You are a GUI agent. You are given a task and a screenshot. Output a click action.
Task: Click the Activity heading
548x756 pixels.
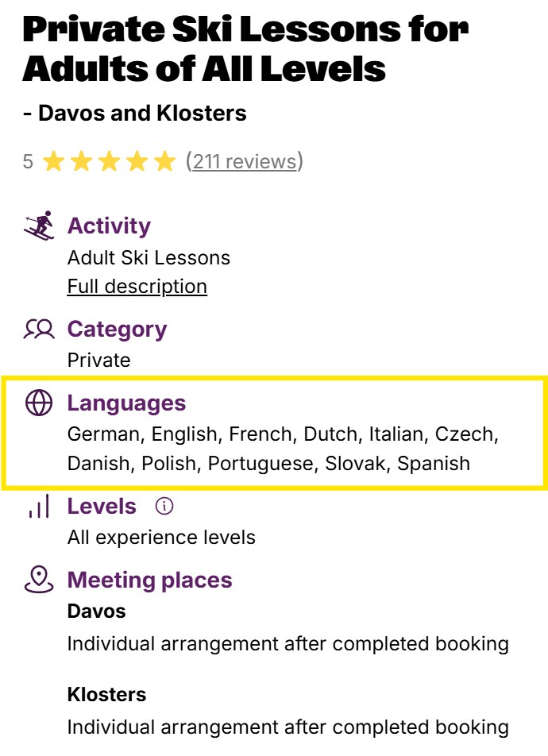click(109, 226)
